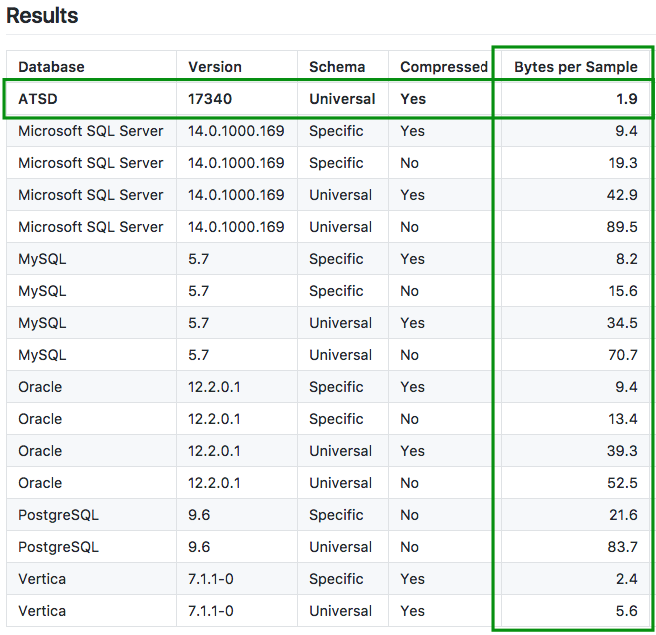Click Oracle in the 52.5 row
The height and width of the screenshot is (635, 656).
coord(40,483)
